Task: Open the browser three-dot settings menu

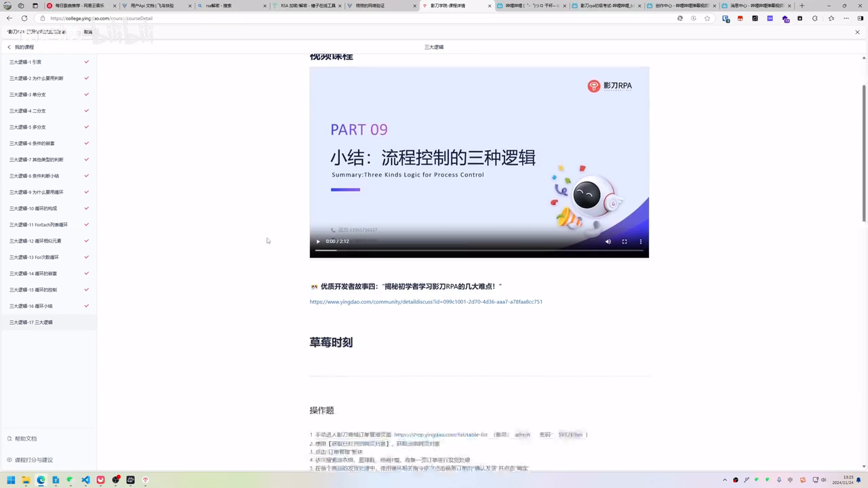Action: coord(845,18)
